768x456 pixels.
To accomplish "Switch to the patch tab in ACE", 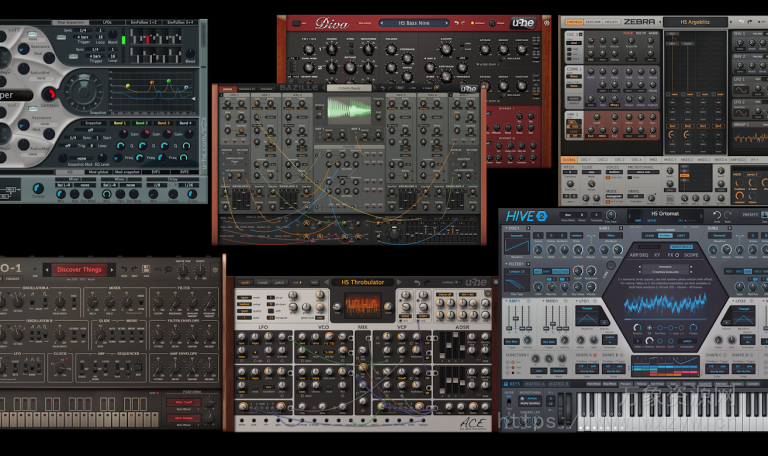I will [x=279, y=282].
